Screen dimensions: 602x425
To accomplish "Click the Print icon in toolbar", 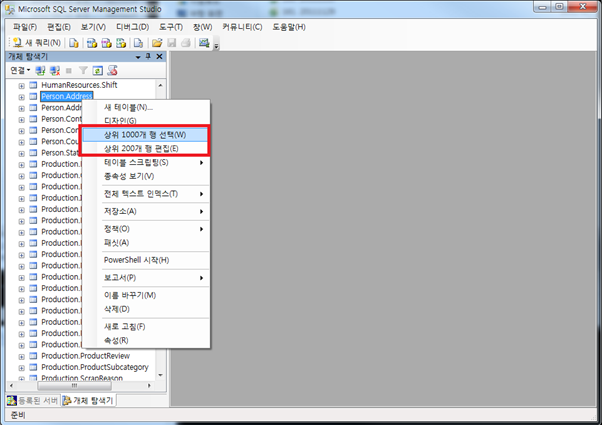I will [186, 43].
